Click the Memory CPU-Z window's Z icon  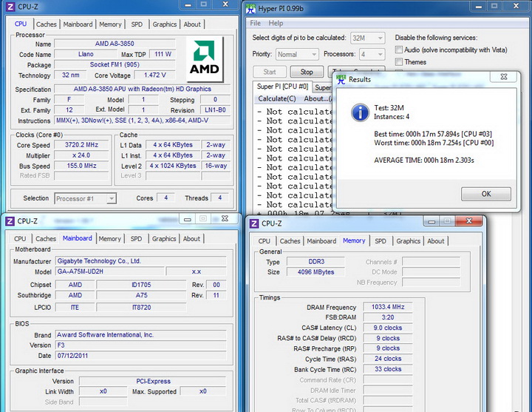click(253, 223)
